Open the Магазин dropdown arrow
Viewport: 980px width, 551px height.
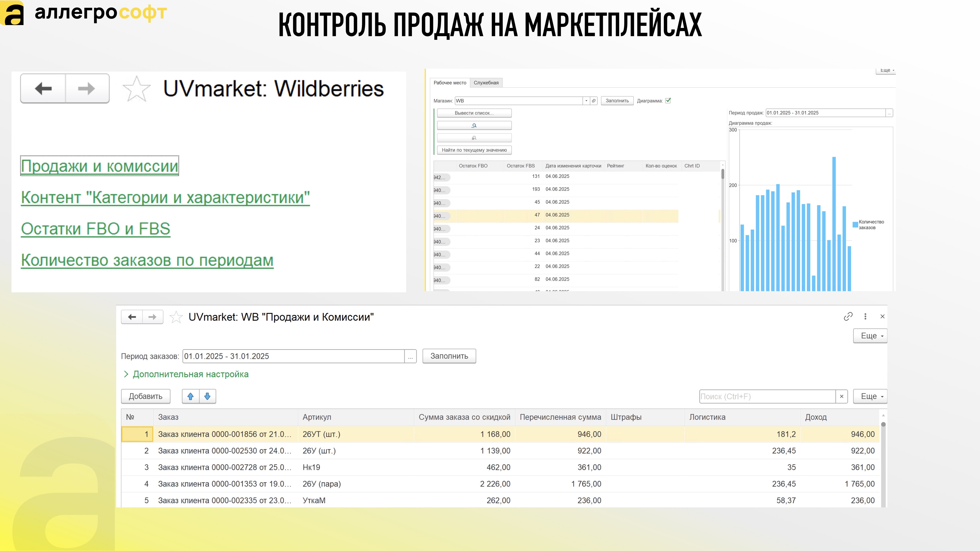[x=586, y=101]
